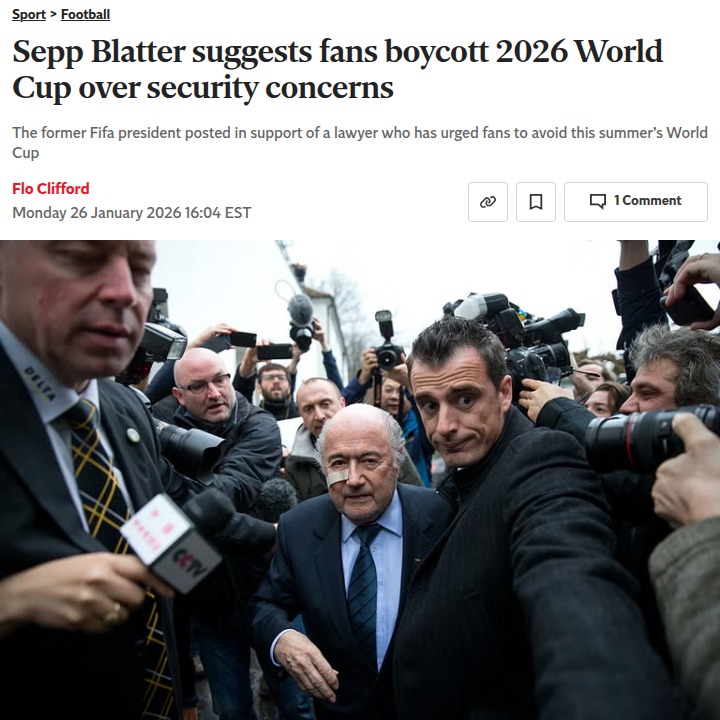Viewport: 720px width, 720px height.
Task: Click the Monday 26 January 2026 timestamp
Action: coord(131,213)
